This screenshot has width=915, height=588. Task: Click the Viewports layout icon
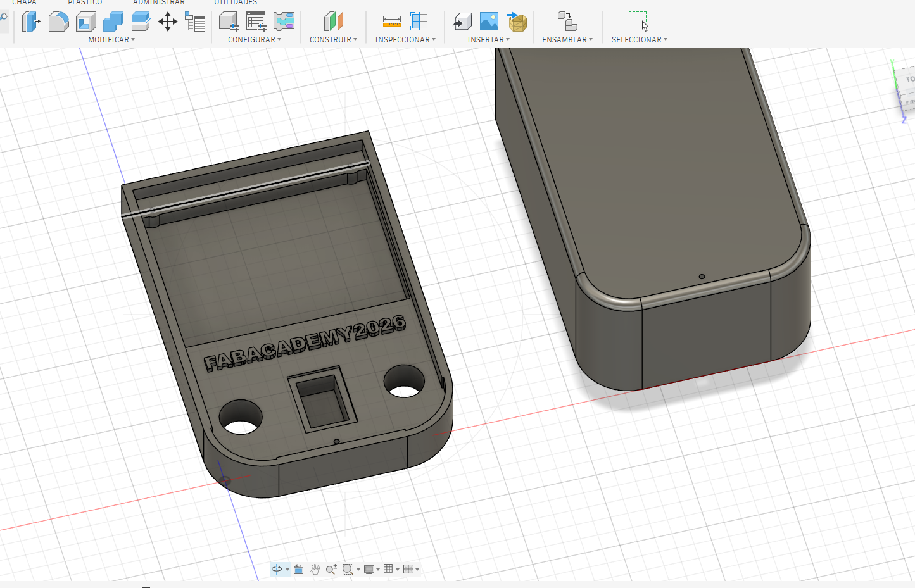(x=408, y=569)
